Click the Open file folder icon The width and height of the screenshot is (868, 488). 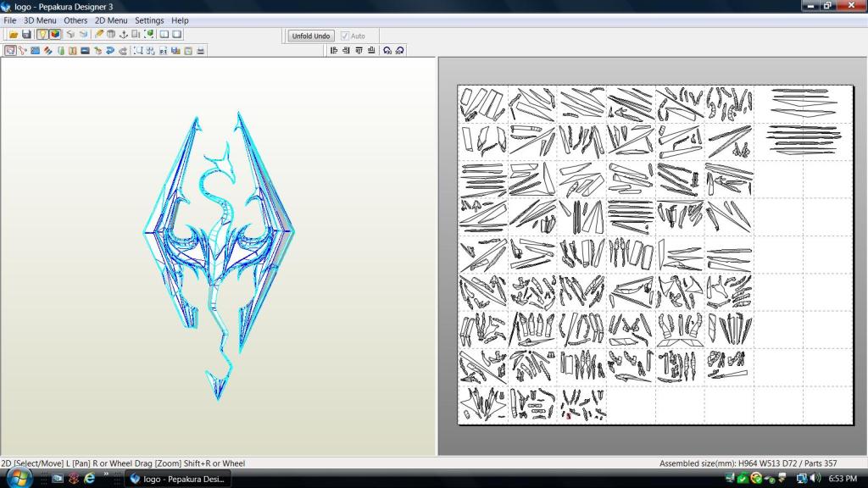coord(14,34)
